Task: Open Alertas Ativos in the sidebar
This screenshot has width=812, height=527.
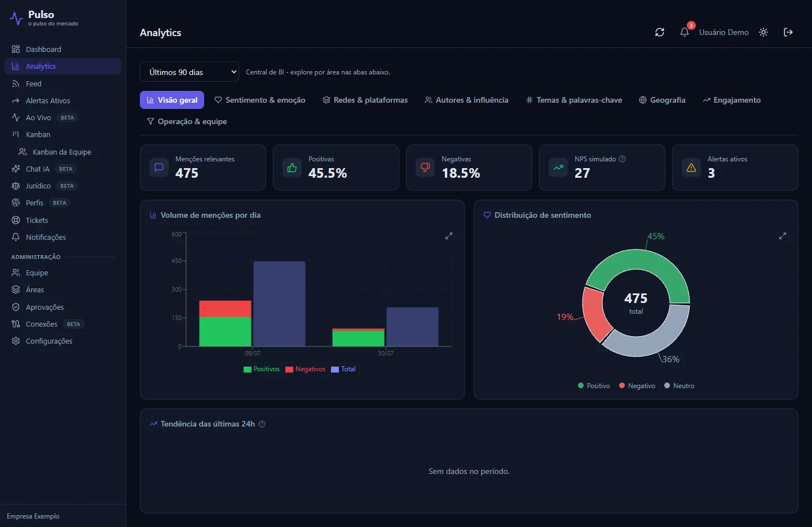Action: point(63,100)
